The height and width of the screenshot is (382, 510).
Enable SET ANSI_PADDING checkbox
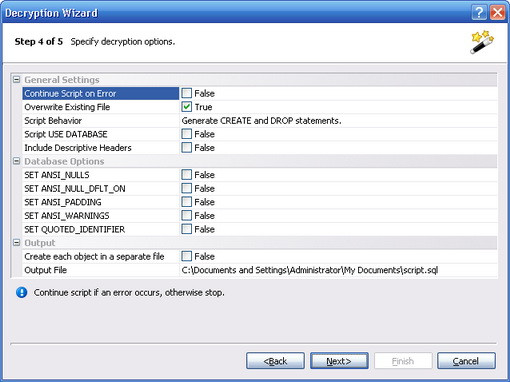(x=187, y=202)
